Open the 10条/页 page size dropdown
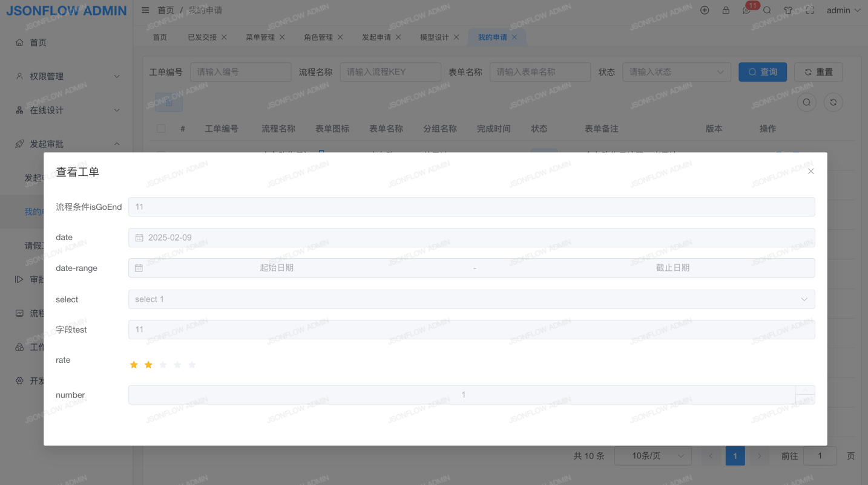The height and width of the screenshot is (485, 868). 653,456
